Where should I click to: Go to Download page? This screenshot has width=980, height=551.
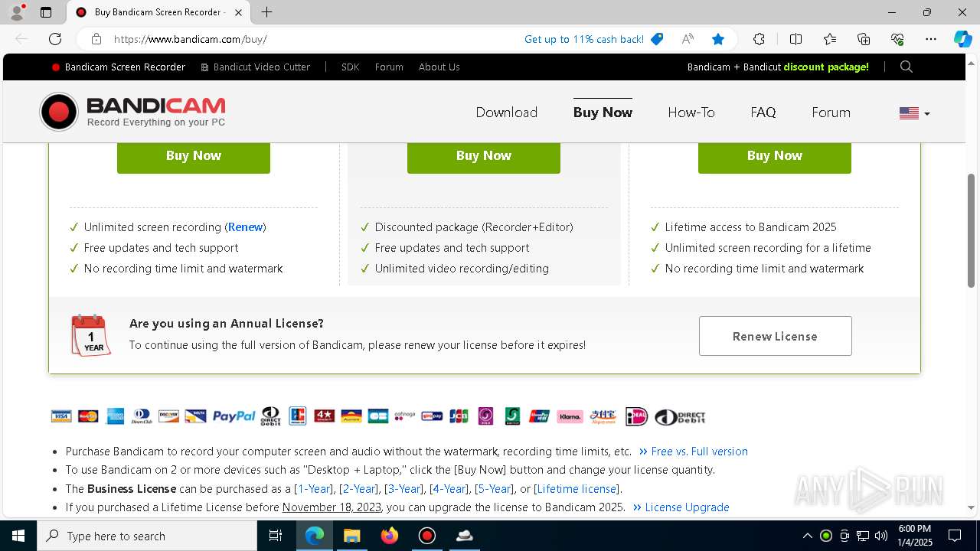[x=507, y=112]
